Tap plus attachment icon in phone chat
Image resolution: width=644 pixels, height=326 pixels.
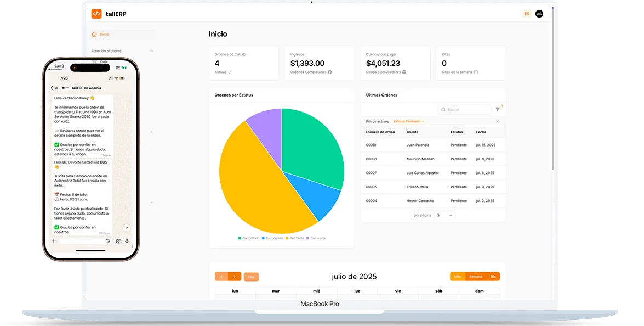(x=53, y=241)
